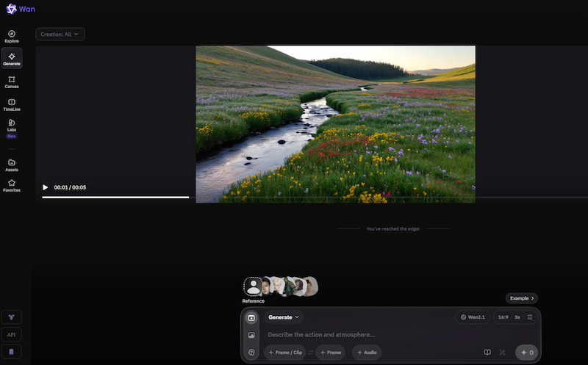The height and width of the screenshot is (365, 588).
Task: Click the API icon in sidebar
Action: click(x=11, y=335)
